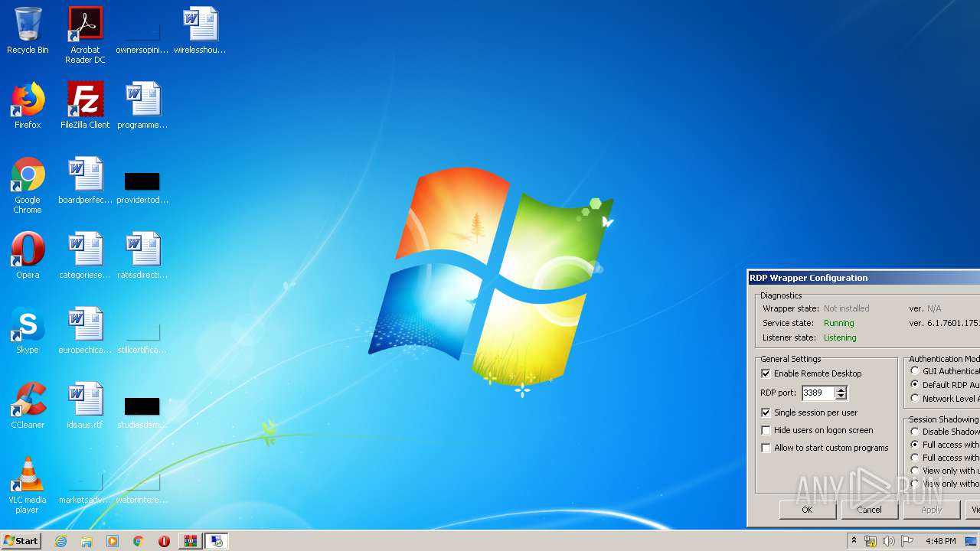Click Cancel in RDP Wrapper Configuration
This screenshot has width=980, height=551.
tap(869, 510)
